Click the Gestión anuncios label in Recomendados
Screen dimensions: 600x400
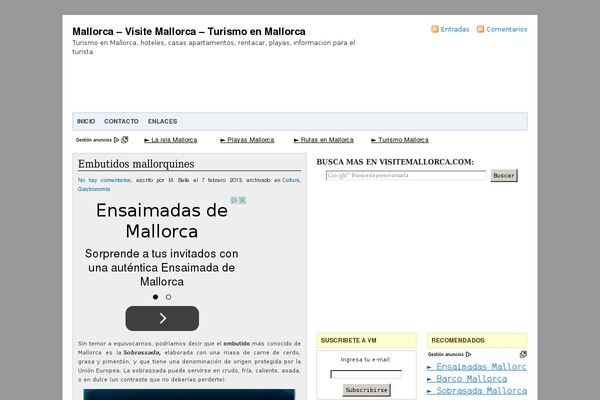tap(446, 354)
